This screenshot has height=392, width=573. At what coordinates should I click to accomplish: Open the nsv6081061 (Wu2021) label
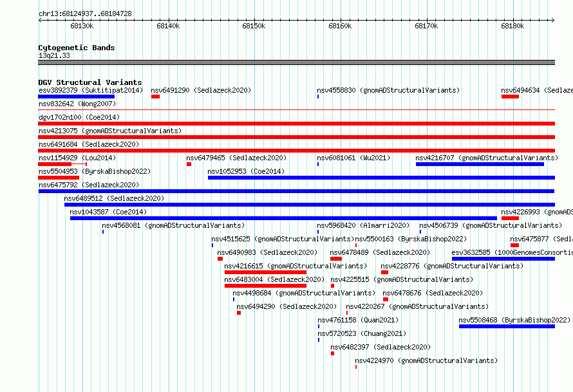(x=353, y=158)
